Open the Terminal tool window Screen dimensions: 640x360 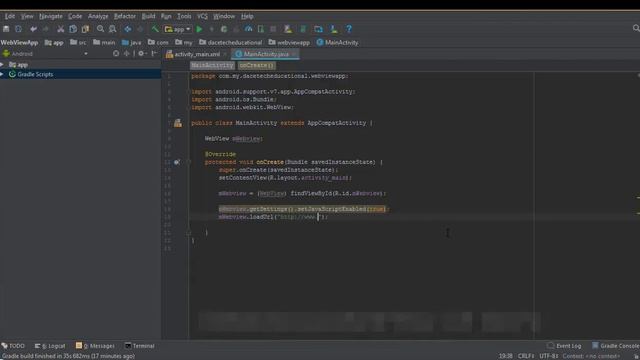click(x=140, y=346)
